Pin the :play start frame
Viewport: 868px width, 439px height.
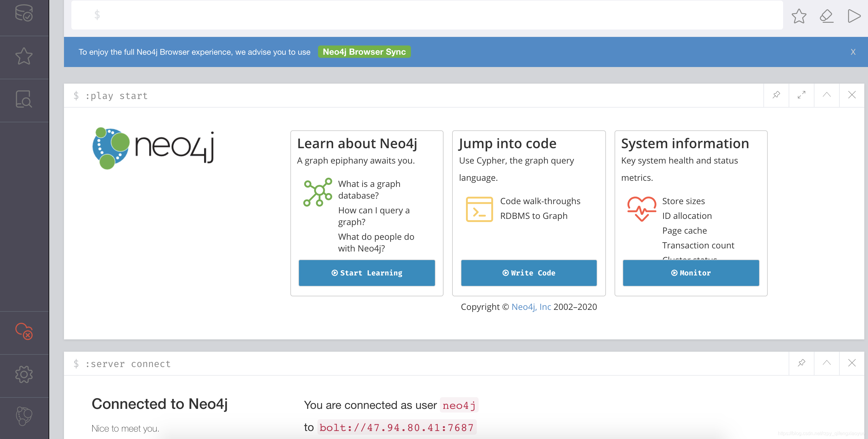(776, 95)
